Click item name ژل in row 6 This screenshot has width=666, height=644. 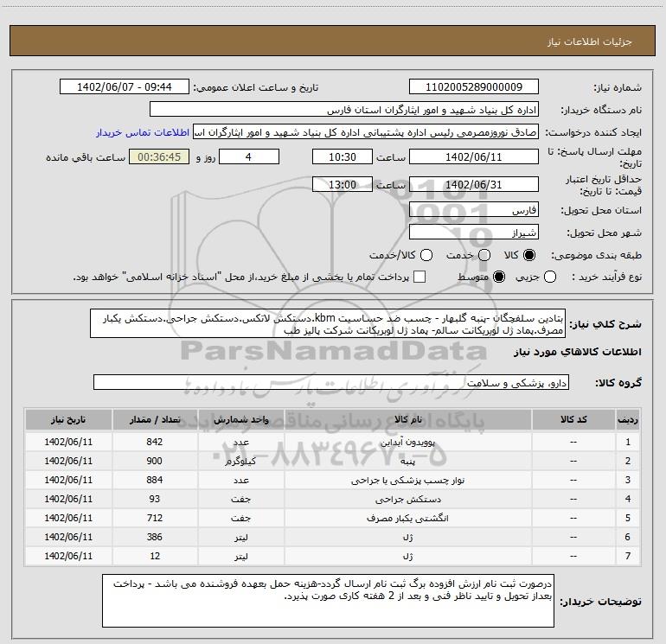coord(407,537)
